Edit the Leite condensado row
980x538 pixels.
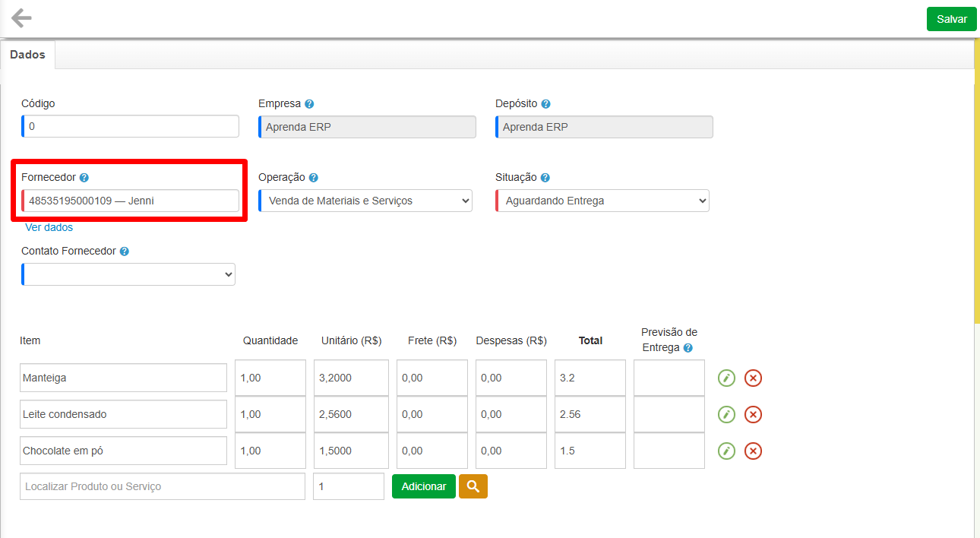[x=726, y=414]
